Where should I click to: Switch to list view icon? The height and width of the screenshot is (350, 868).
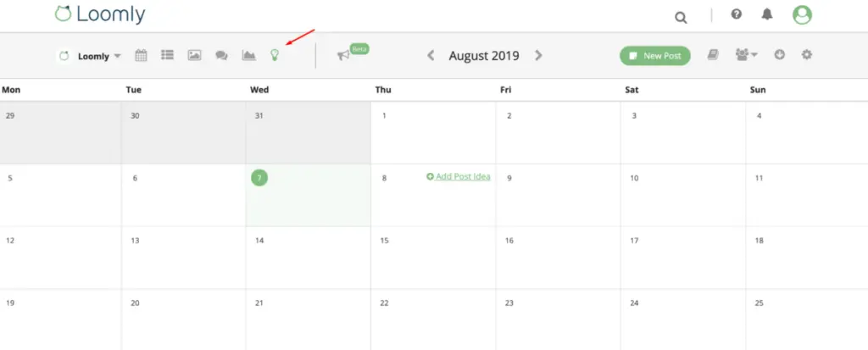(168, 56)
